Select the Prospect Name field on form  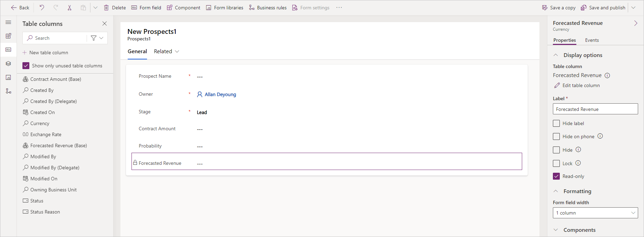(x=326, y=76)
